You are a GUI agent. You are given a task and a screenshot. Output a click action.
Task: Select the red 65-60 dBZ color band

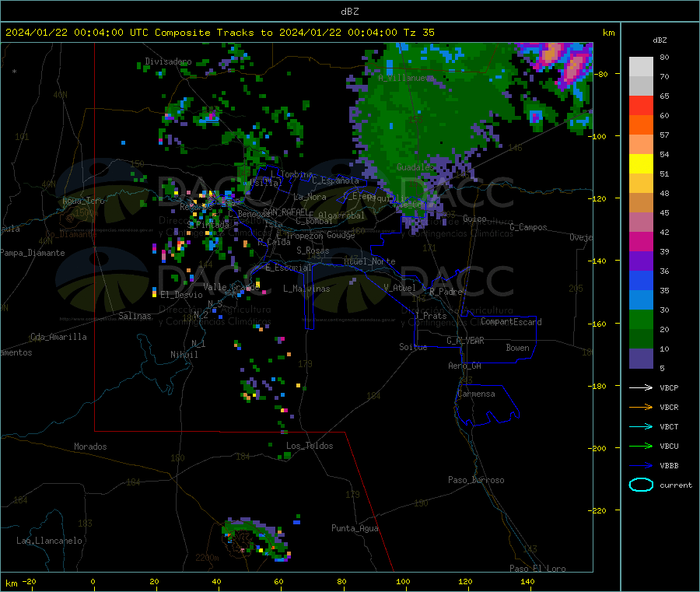[x=641, y=105]
